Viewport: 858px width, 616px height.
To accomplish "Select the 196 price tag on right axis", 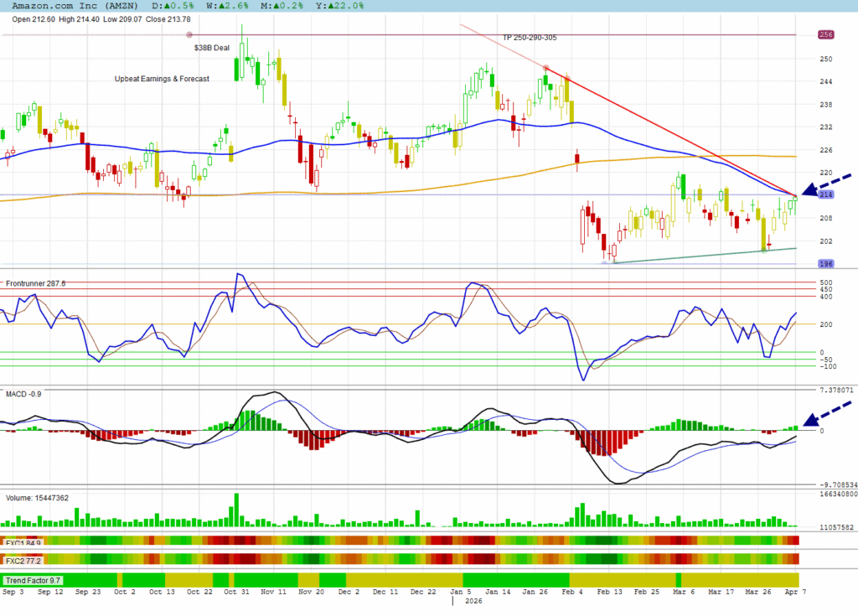I will pos(826,263).
